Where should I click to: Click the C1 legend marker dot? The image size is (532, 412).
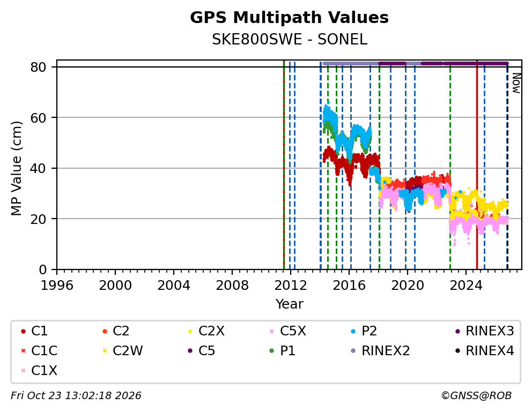pyautogui.click(x=24, y=331)
